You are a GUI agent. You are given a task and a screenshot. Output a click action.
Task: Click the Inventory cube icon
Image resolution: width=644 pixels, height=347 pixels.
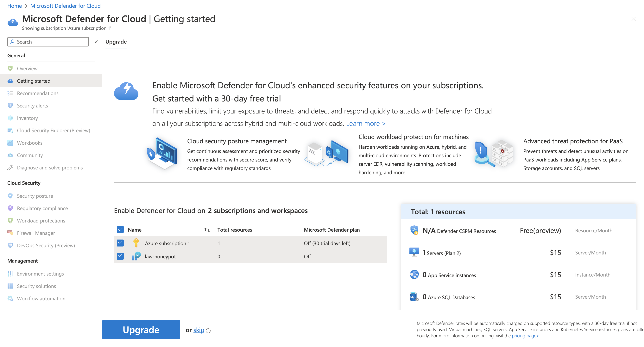pyautogui.click(x=10, y=118)
